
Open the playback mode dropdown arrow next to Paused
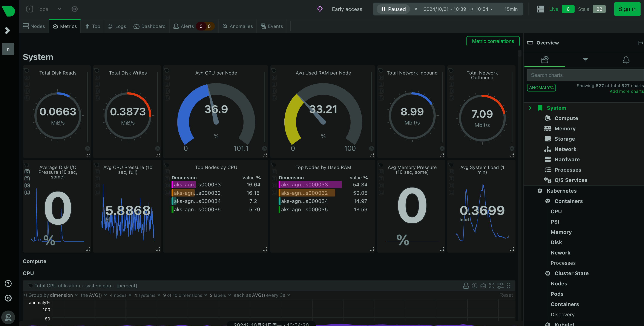point(416,9)
